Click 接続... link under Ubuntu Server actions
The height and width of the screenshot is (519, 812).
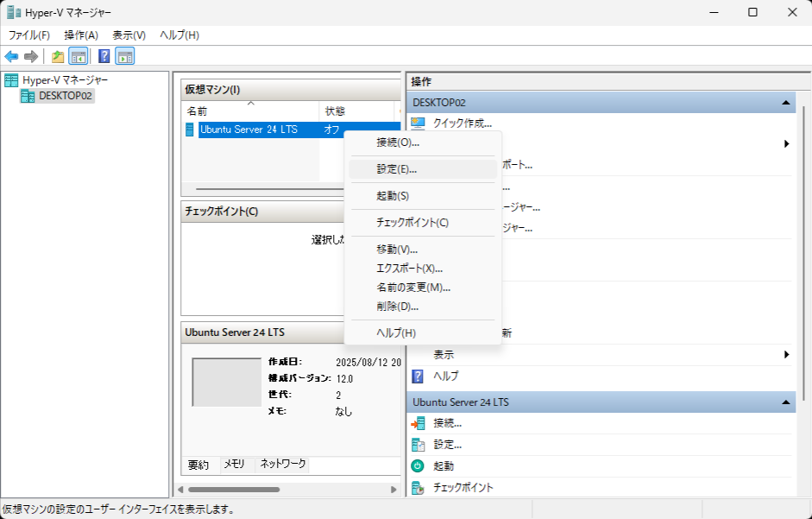click(x=448, y=424)
